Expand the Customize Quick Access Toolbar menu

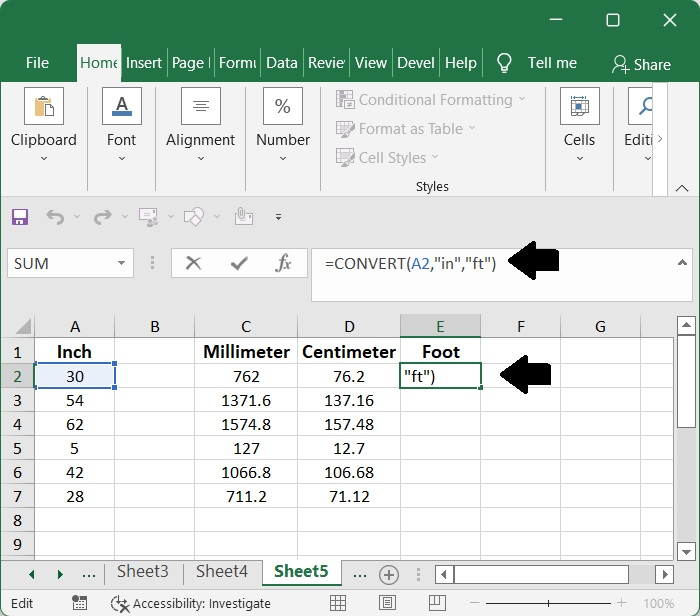278,216
